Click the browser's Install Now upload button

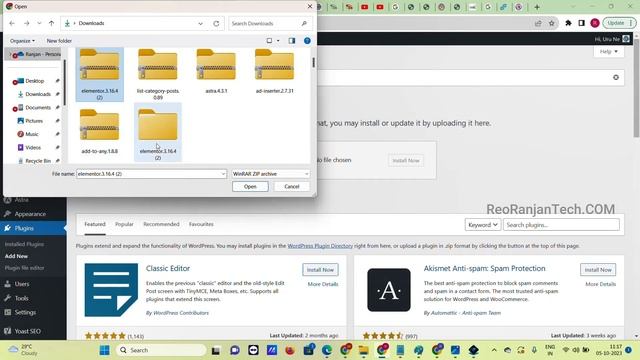pyautogui.click(x=406, y=160)
